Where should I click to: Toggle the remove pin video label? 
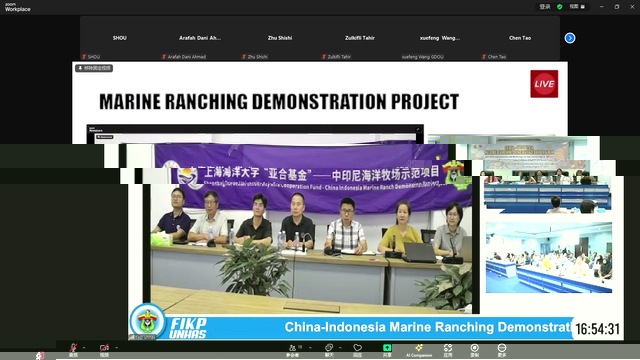94,68
